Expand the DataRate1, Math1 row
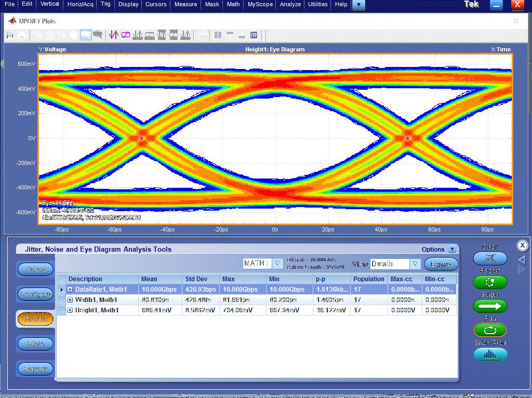The width and height of the screenshot is (532, 398). (x=70, y=290)
